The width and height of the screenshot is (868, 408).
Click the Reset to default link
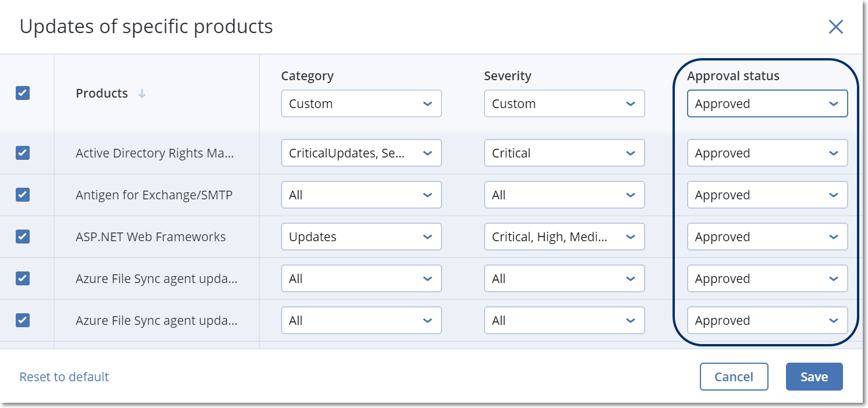pos(64,377)
